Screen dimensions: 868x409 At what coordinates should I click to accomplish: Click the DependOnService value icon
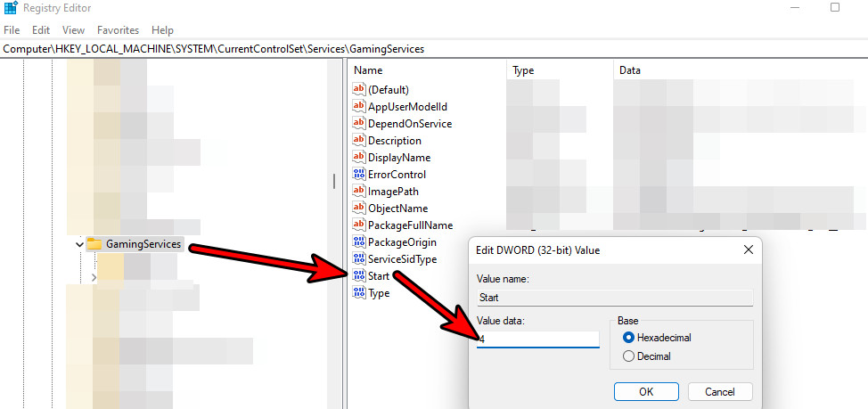tap(359, 124)
